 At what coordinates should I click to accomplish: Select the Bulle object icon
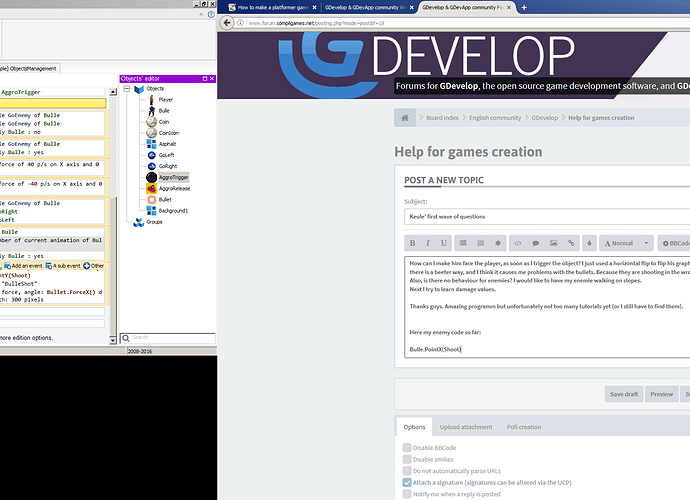tap(151, 110)
